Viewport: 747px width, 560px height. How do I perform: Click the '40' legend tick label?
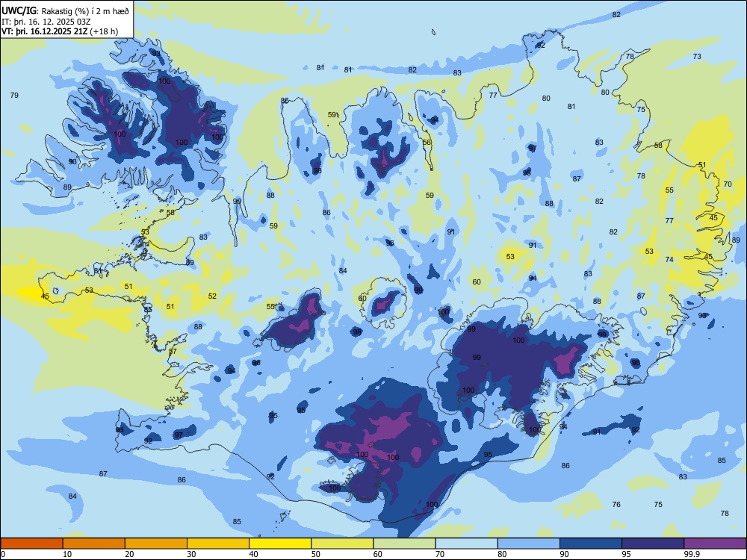(x=254, y=554)
